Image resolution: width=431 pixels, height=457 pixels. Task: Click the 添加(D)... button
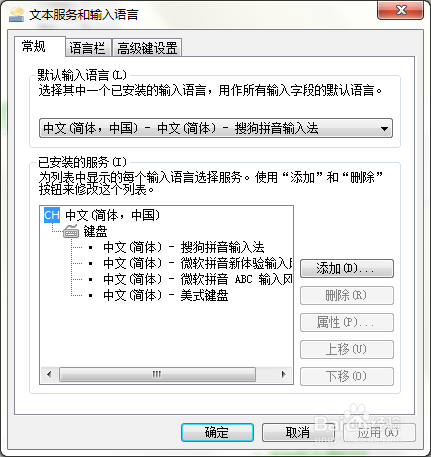tap(347, 268)
